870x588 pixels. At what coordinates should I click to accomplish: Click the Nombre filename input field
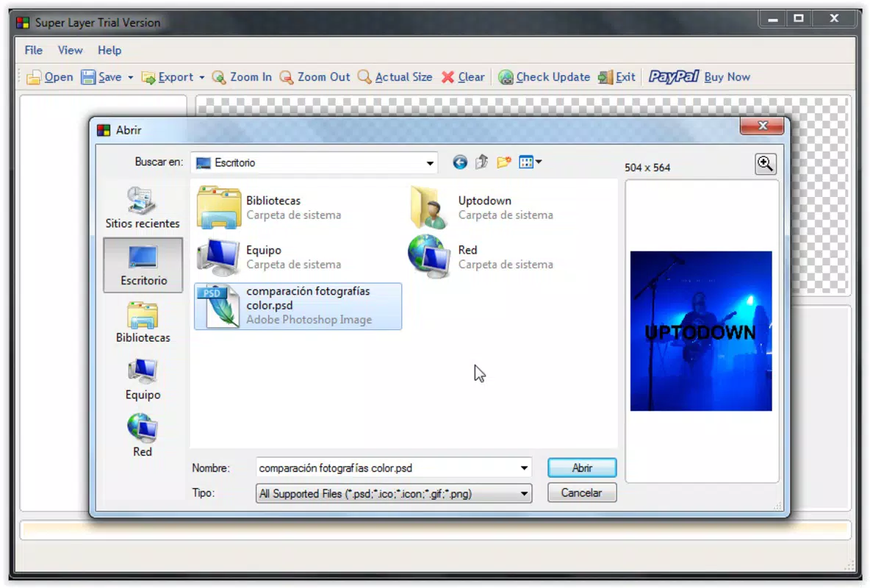pos(387,468)
